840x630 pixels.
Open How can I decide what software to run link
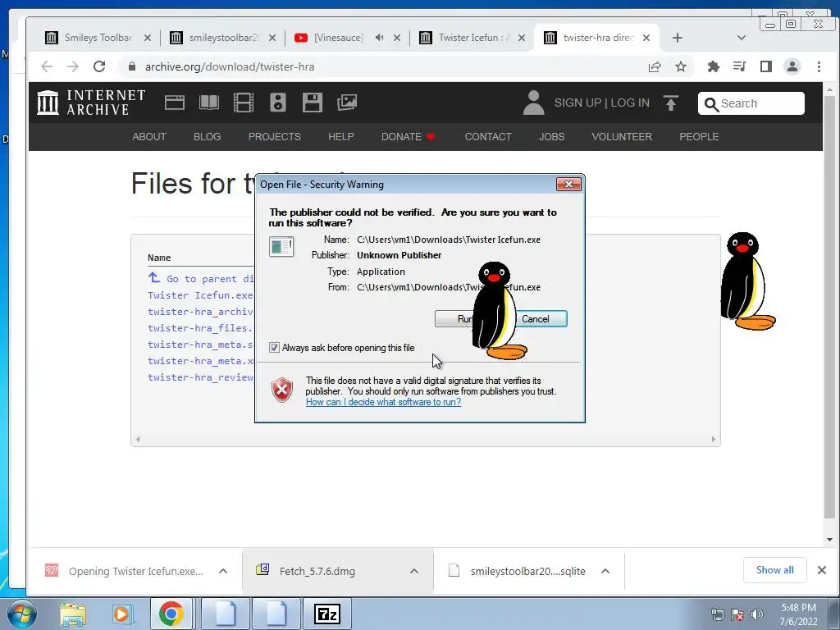383,402
